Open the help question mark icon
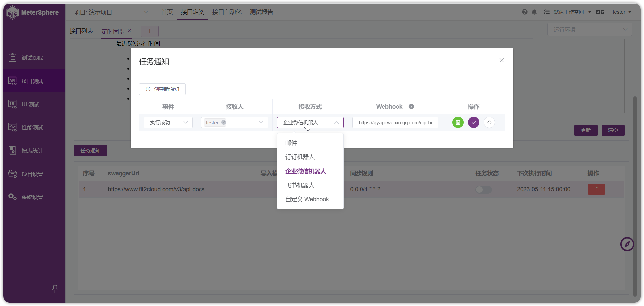644x306 pixels. point(525,12)
